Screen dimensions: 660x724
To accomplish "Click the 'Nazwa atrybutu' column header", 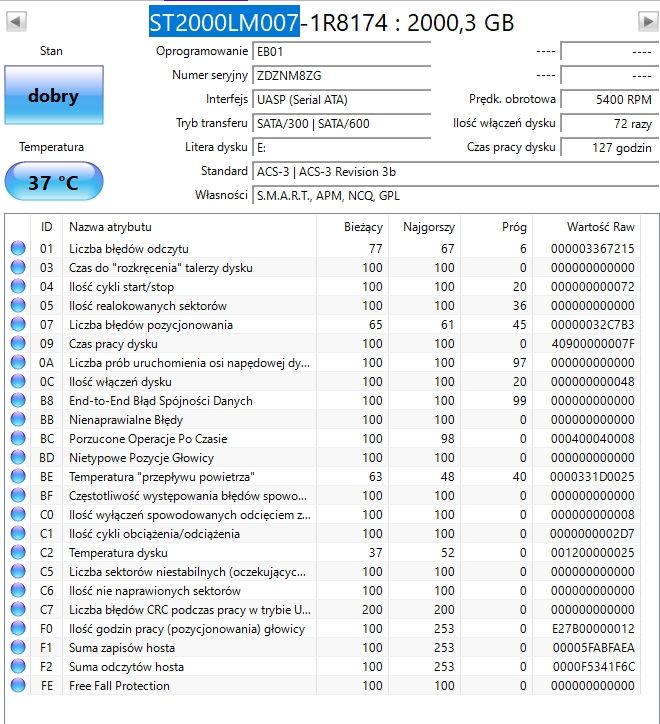I will (110, 227).
